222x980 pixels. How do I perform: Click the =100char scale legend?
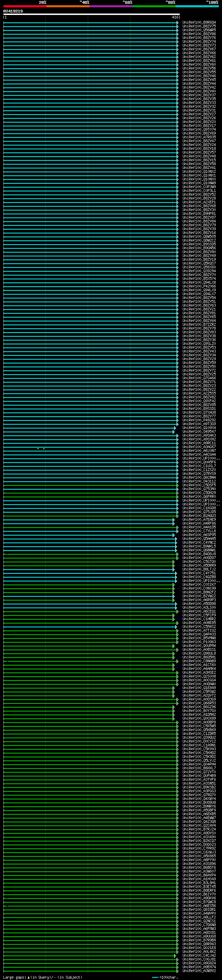pos(165,977)
